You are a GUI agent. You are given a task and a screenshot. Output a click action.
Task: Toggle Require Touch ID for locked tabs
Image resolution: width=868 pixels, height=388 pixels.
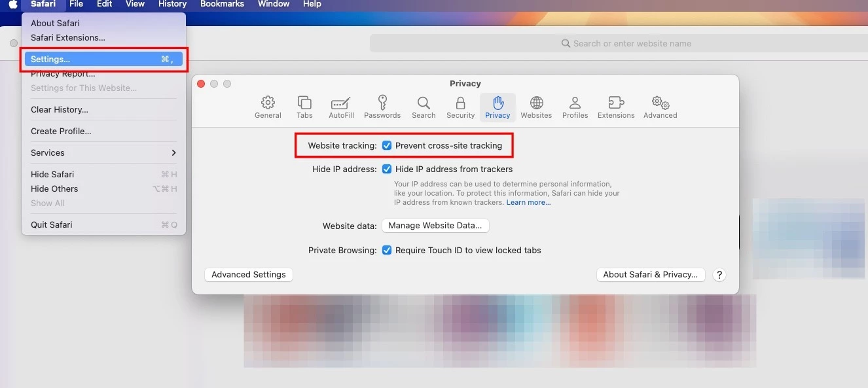pos(387,251)
